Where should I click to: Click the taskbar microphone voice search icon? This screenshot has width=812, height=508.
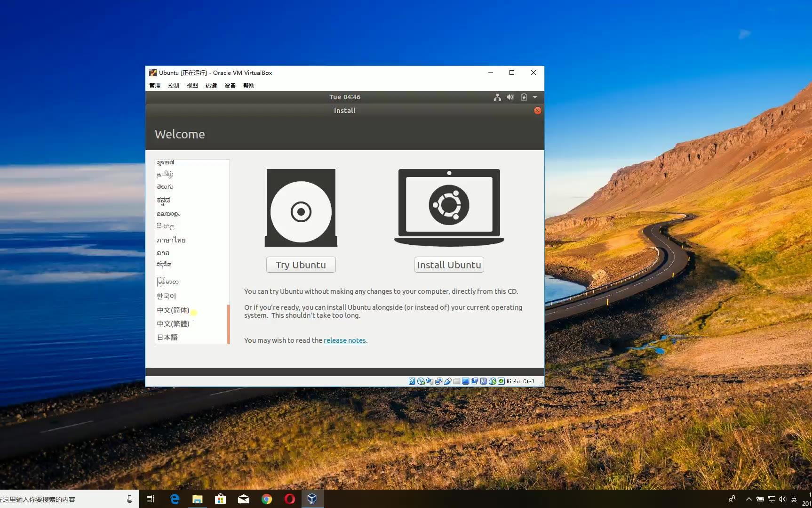click(x=129, y=499)
